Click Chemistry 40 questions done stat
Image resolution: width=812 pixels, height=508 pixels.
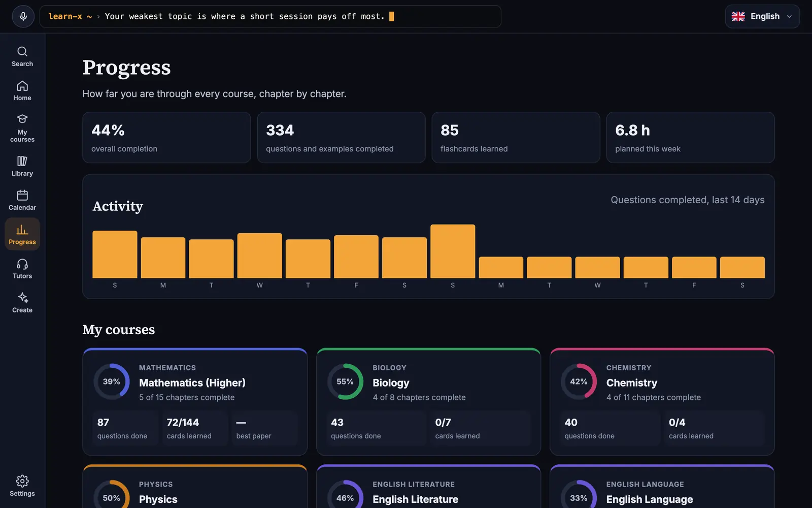point(610,428)
